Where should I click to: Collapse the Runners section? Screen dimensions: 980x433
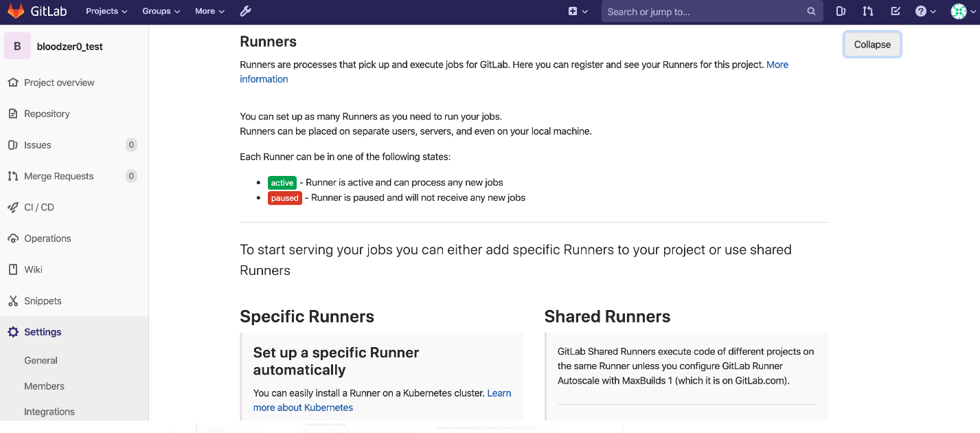coord(872,45)
